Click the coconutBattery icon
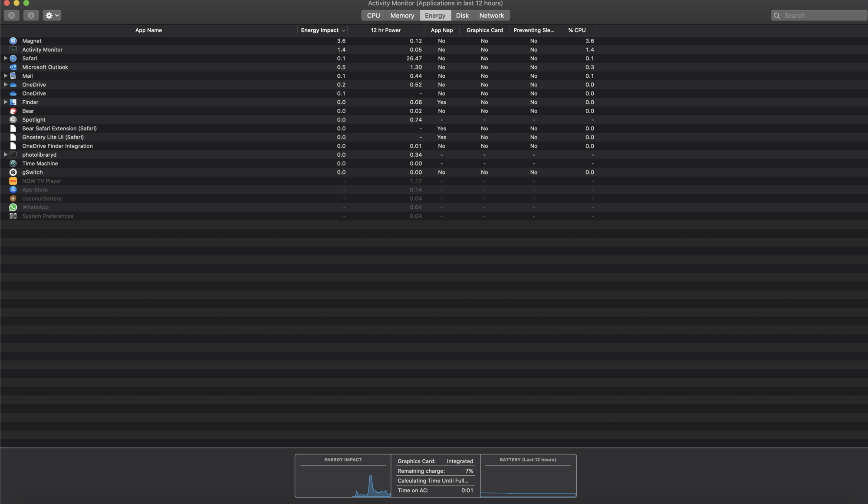The image size is (868, 504). 13,198
